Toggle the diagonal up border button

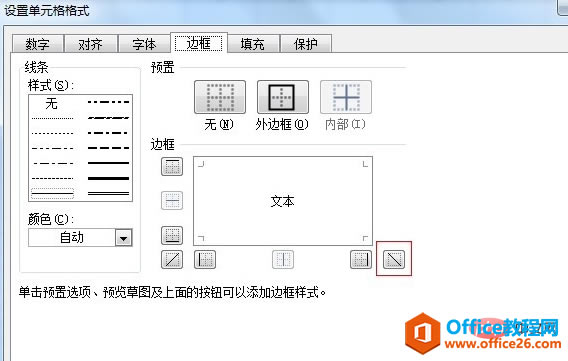172,260
